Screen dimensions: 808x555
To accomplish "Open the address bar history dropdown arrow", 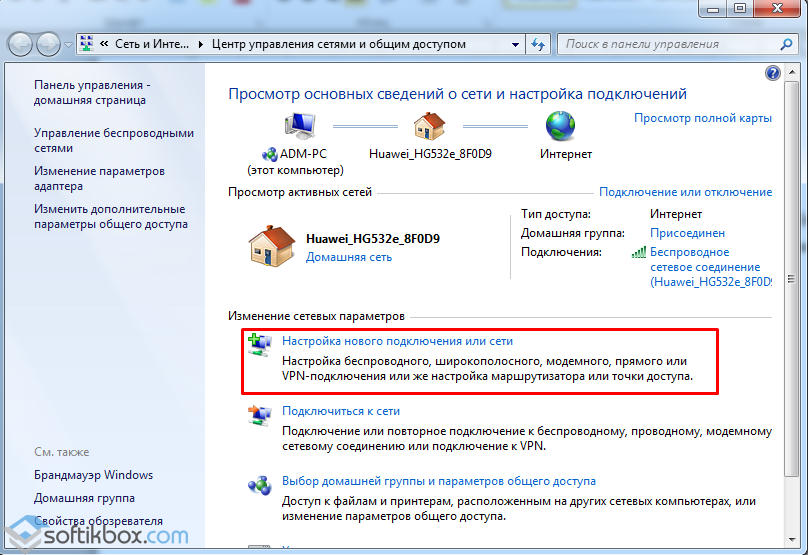I will [515, 45].
